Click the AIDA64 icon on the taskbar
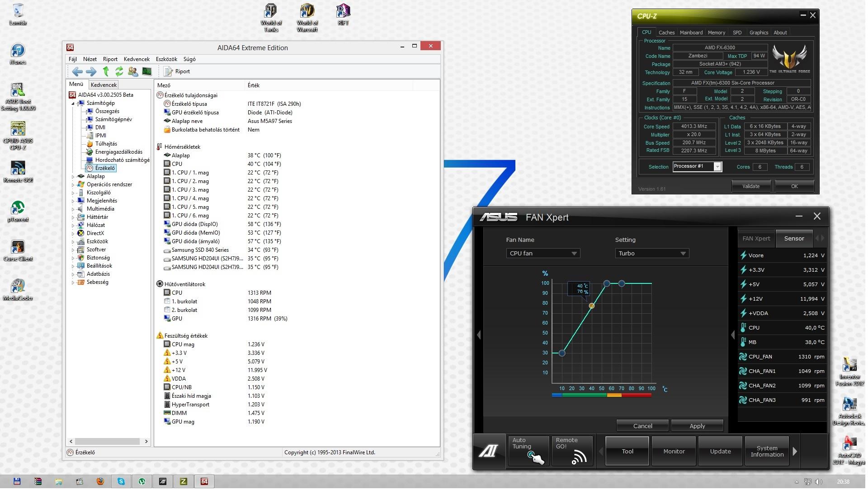868x490 pixels. click(x=204, y=481)
